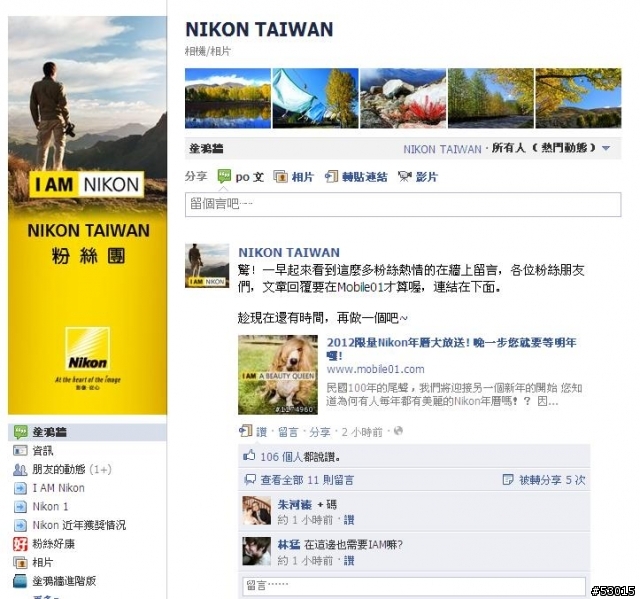
Task: Click the 朋友的動態 people icon
Action: click(x=20, y=470)
